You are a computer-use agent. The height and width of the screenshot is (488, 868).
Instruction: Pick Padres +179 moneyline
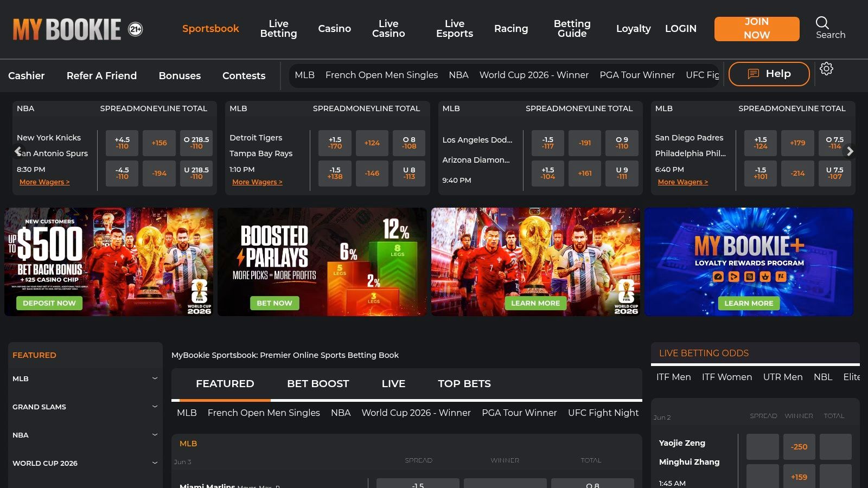coord(797,143)
